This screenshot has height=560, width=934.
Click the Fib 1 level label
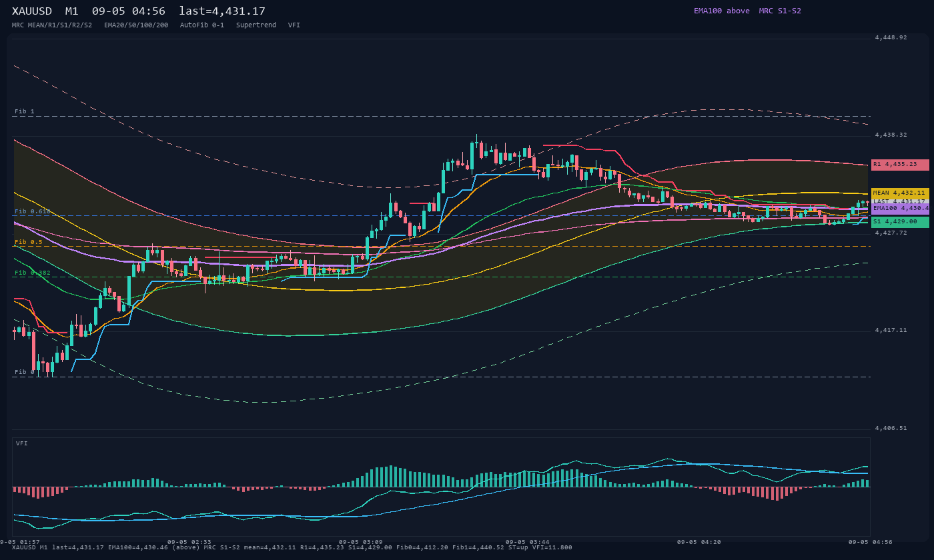(25, 111)
